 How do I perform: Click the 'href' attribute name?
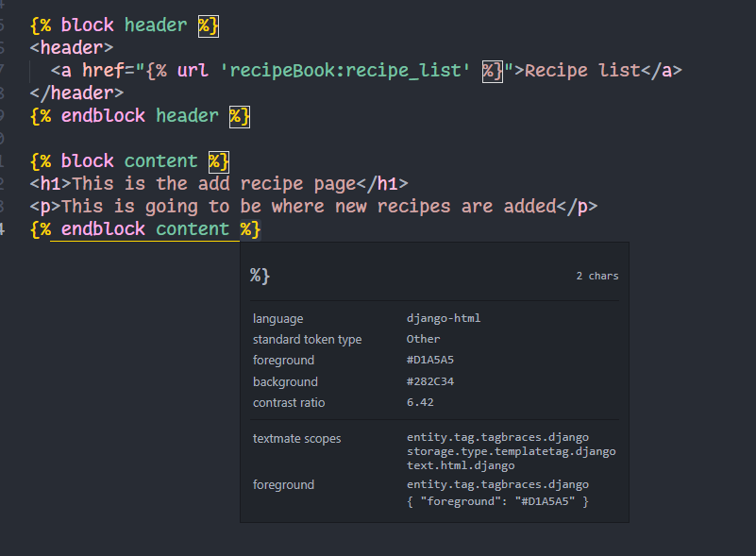[103, 71]
